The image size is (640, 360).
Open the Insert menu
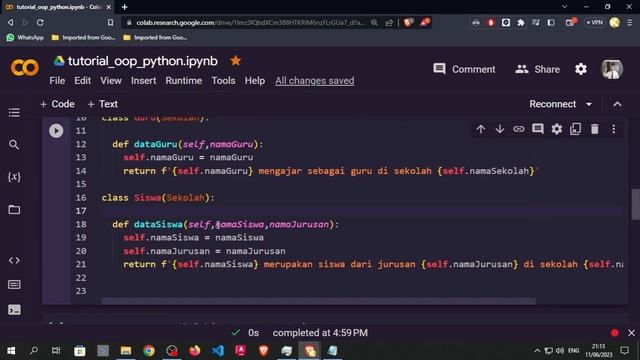pyautogui.click(x=143, y=81)
